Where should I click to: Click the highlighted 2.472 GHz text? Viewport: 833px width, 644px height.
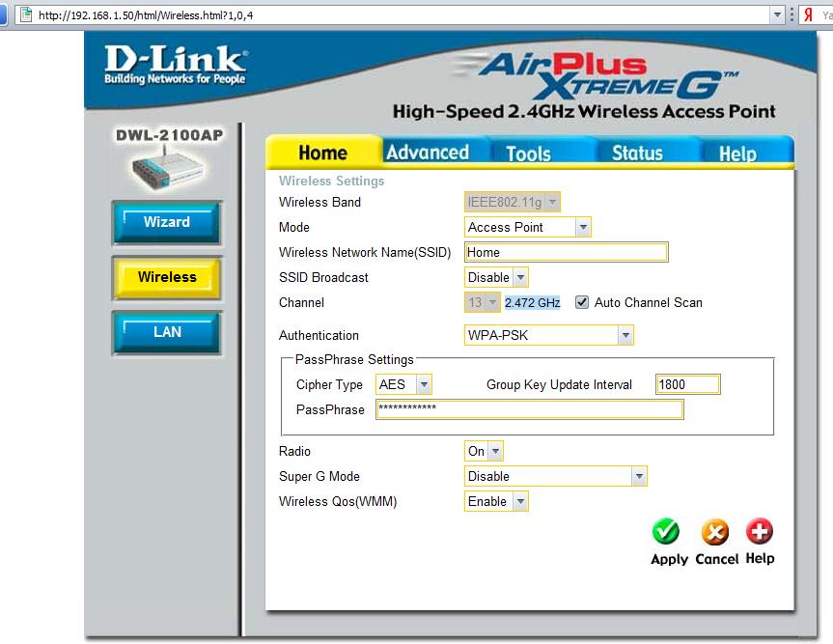click(x=532, y=302)
